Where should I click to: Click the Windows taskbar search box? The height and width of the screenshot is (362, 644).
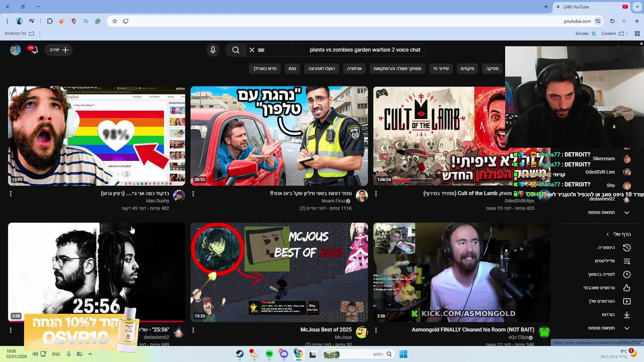coord(358,354)
